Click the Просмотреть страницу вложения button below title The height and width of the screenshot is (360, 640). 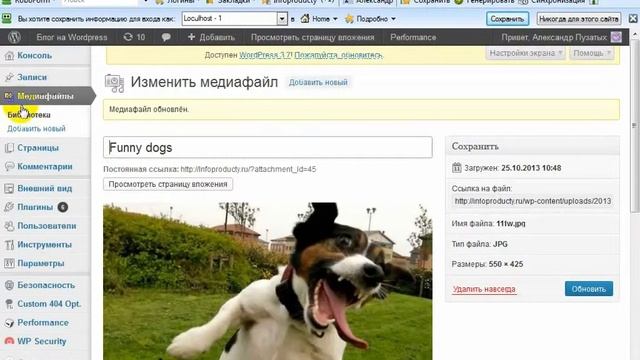(168, 184)
